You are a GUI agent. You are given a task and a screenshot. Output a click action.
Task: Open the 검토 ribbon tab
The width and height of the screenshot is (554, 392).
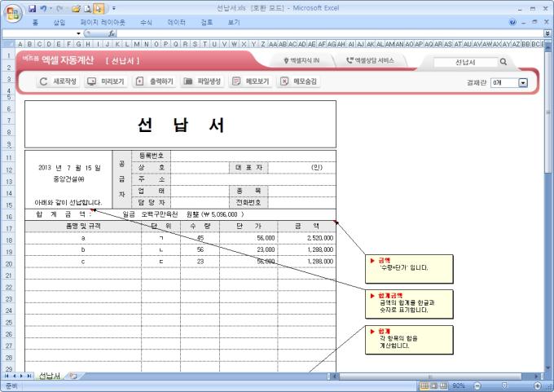tap(207, 23)
